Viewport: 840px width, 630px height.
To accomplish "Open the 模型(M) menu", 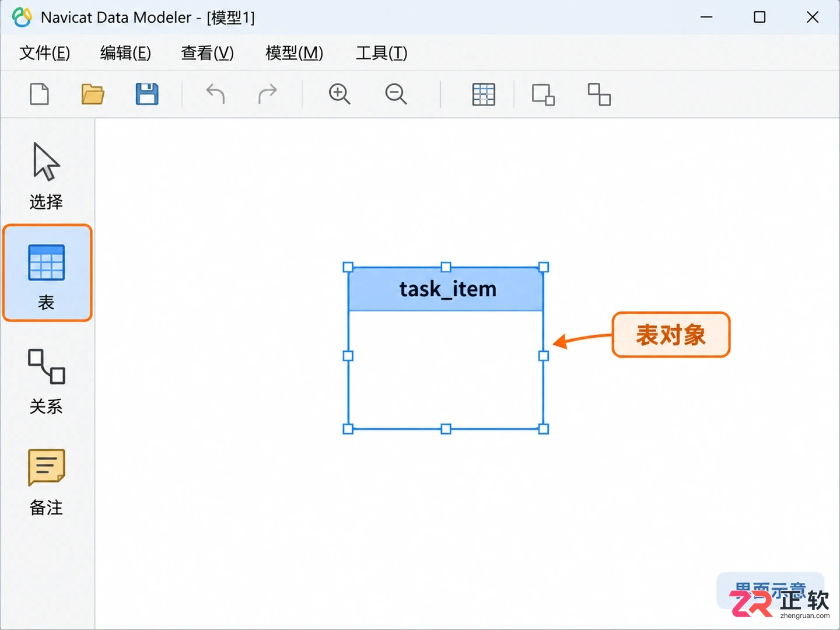I will [x=294, y=53].
